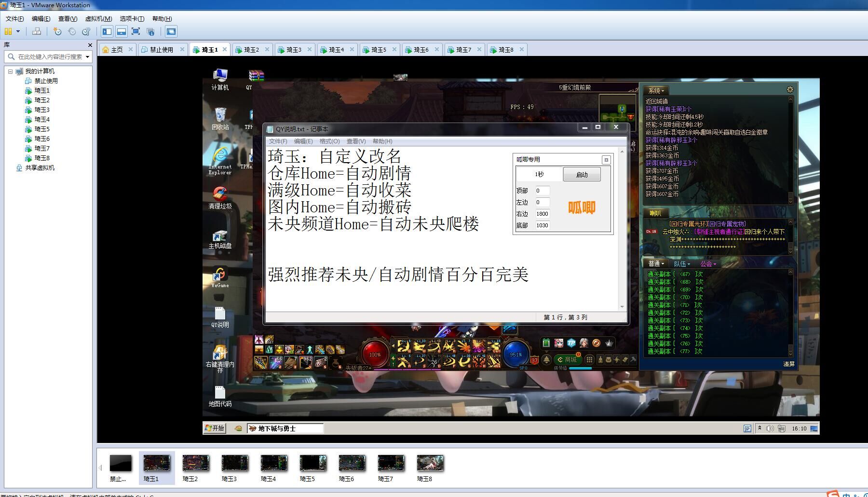
Task: Take a snapshot with the clock-star icon
Action: [57, 31]
